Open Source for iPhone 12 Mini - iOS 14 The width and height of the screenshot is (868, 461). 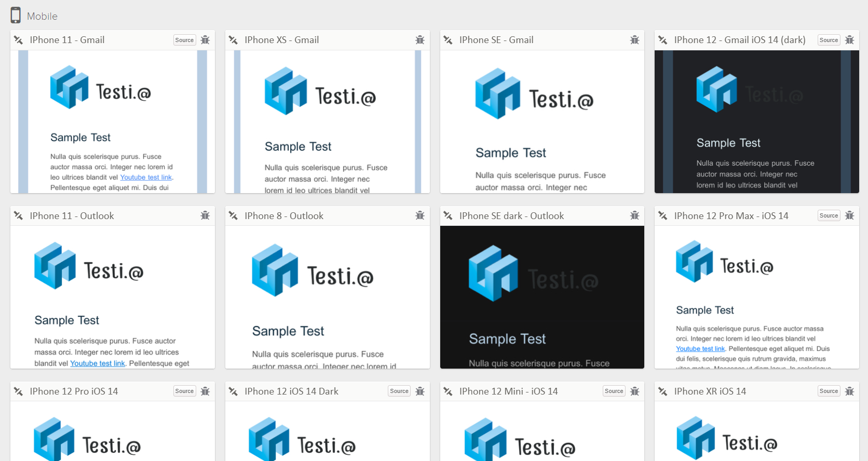614,391
